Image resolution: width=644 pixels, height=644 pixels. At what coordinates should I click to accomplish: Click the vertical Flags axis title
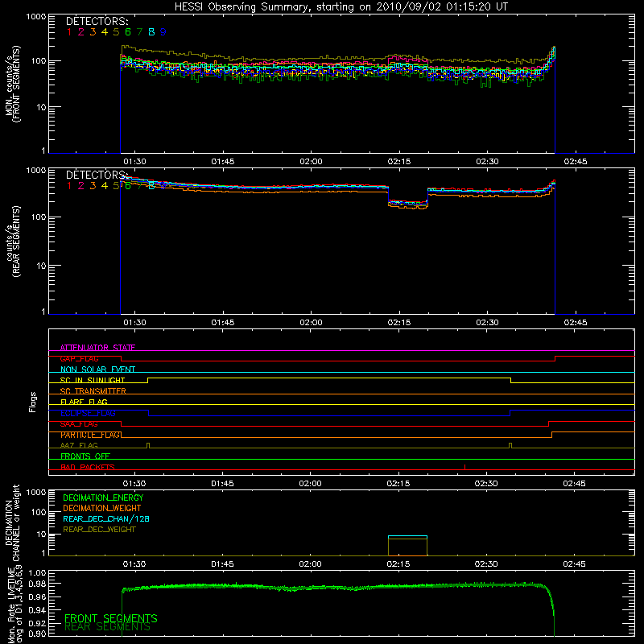click(32, 402)
